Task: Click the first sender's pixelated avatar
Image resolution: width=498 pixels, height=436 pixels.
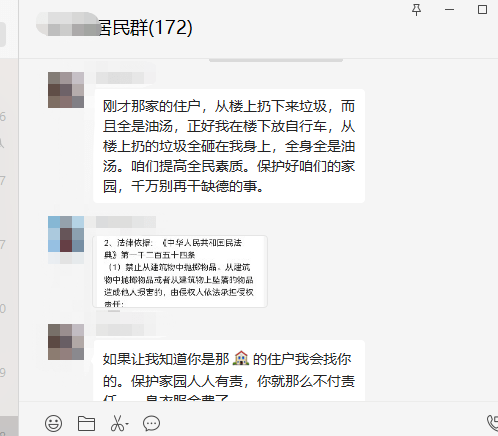Action: 66,90
